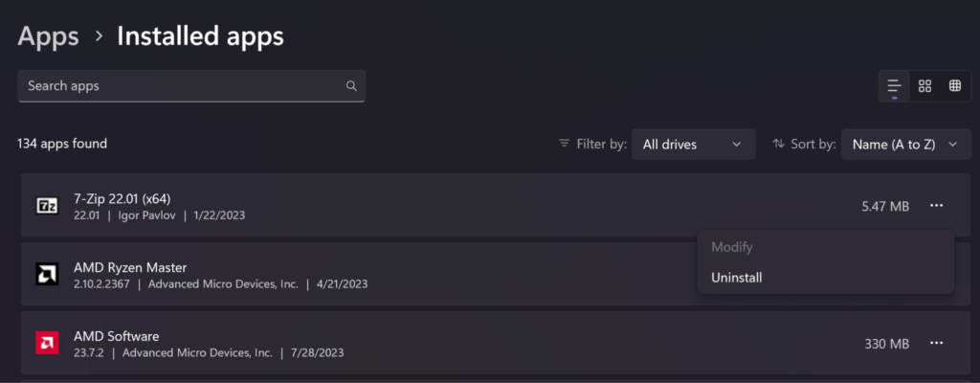This screenshot has width=980, height=383.
Task: Switch to list view layout
Action: (895, 86)
